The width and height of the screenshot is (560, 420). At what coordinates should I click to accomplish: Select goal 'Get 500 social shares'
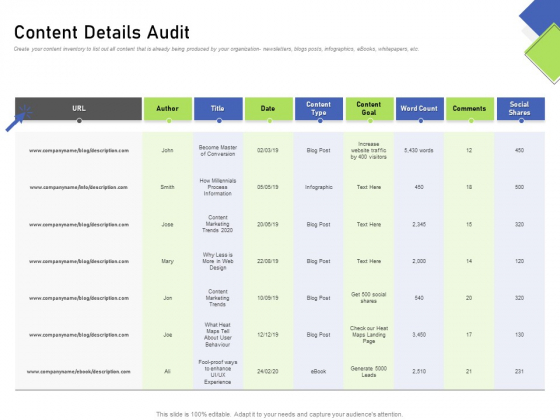369,298
